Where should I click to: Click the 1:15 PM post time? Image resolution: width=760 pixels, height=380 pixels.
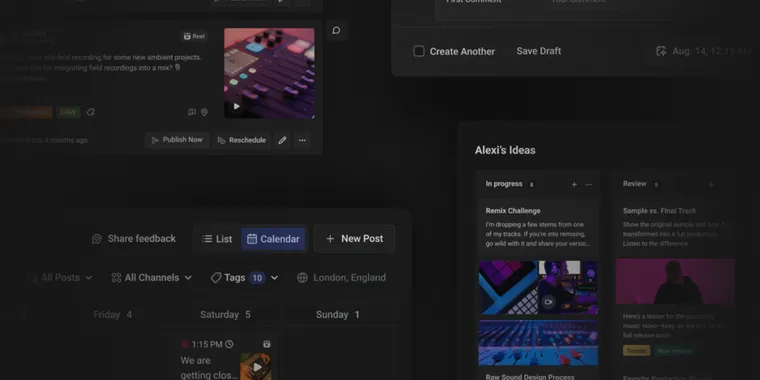(207, 344)
